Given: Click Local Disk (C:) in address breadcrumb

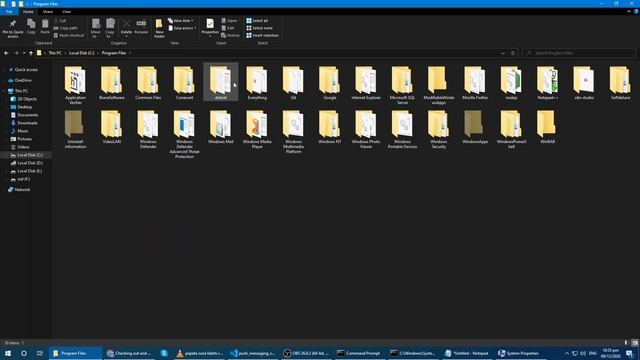Looking at the screenshot, I should point(81,53).
